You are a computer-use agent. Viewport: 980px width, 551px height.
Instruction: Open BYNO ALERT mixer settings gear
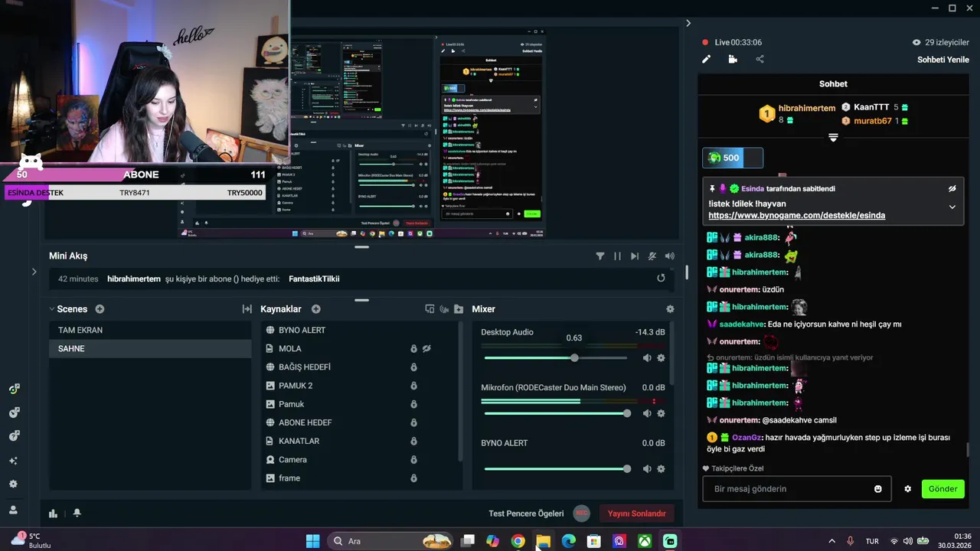[661, 469]
